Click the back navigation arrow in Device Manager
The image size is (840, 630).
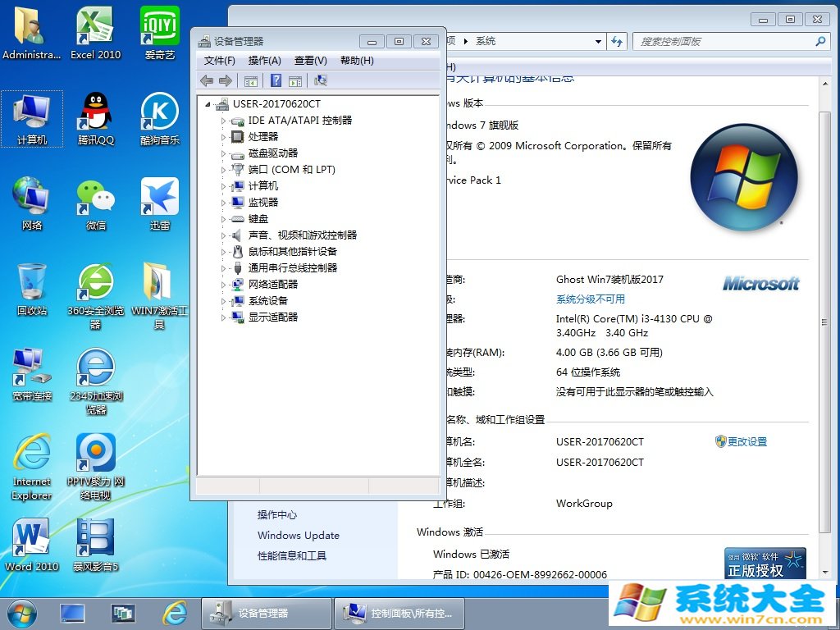pos(207,80)
